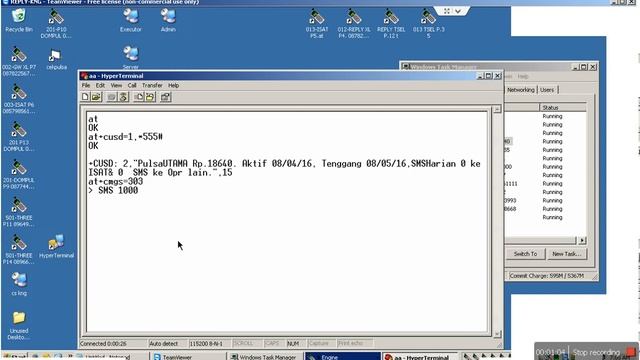Click Task Manager horizontal scrollbar right arrow
640x360 pixels.
pyautogui.click(x=582, y=240)
